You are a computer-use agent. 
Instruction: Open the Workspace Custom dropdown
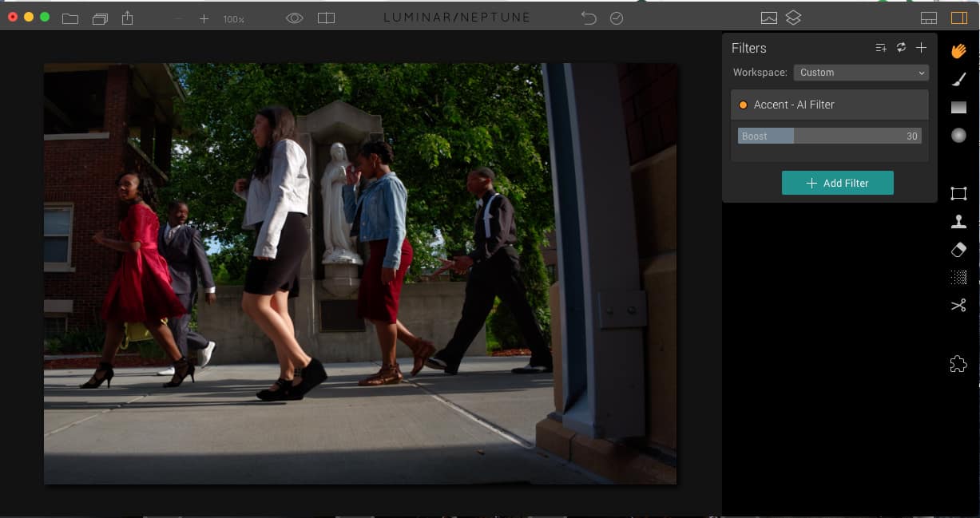(x=860, y=73)
